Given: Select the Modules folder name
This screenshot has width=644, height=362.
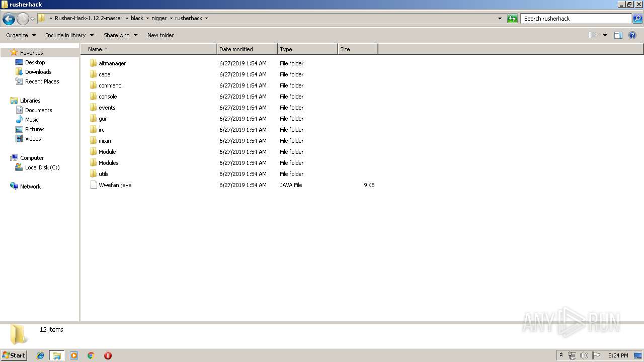Looking at the screenshot, I should pyautogui.click(x=109, y=163).
